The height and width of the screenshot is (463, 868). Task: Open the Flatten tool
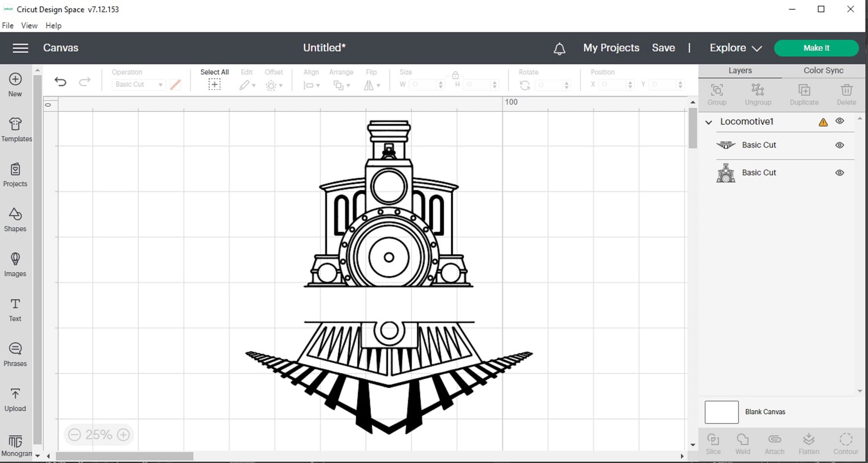pyautogui.click(x=809, y=443)
